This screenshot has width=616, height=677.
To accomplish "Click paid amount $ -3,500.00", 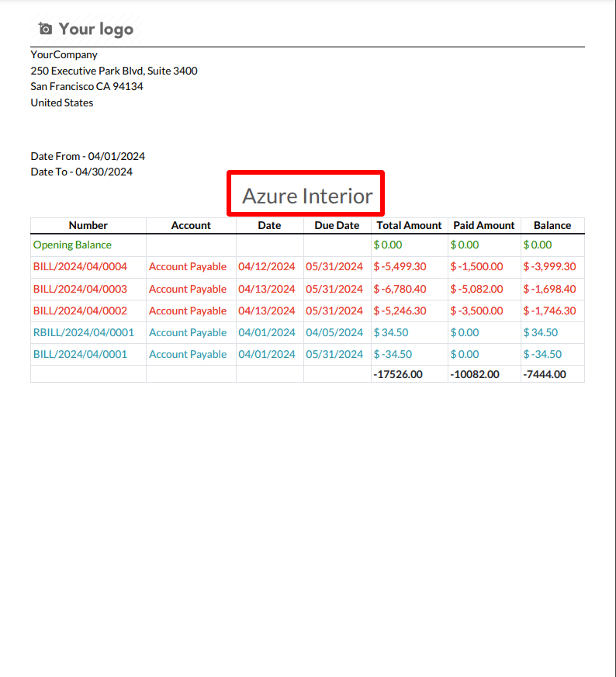I will point(476,311).
